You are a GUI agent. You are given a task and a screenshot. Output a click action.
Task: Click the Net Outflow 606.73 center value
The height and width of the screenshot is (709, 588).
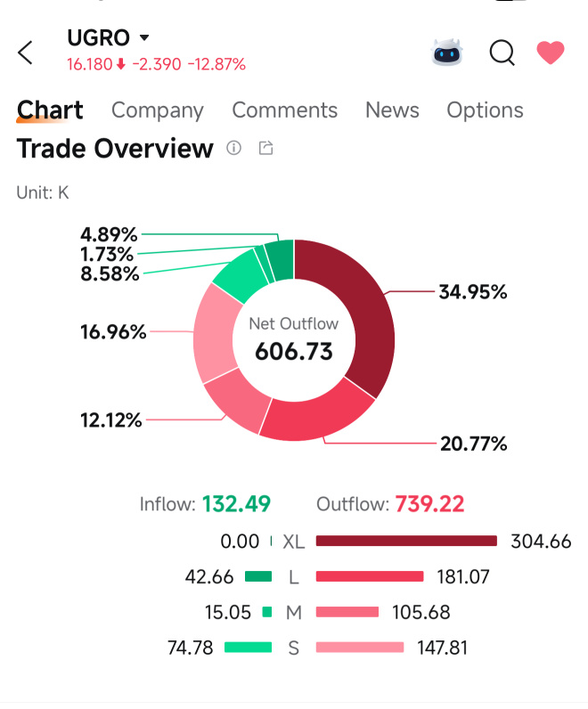tap(294, 351)
